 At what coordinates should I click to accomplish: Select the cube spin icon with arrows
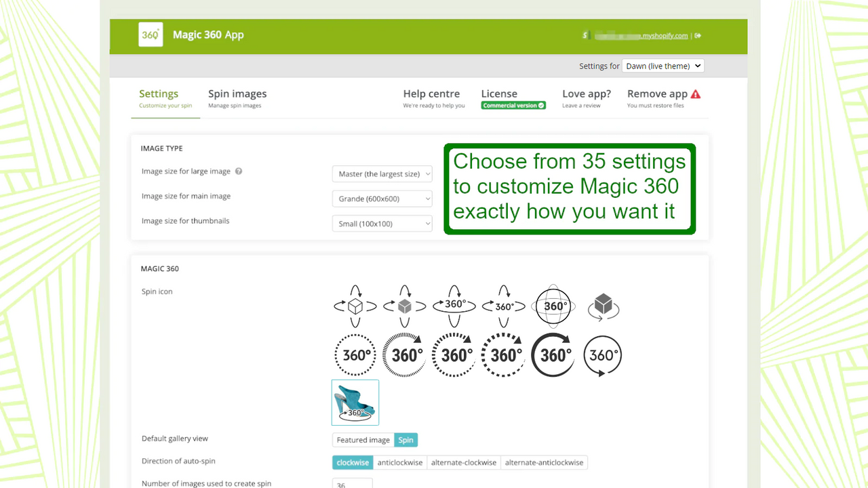click(x=355, y=306)
